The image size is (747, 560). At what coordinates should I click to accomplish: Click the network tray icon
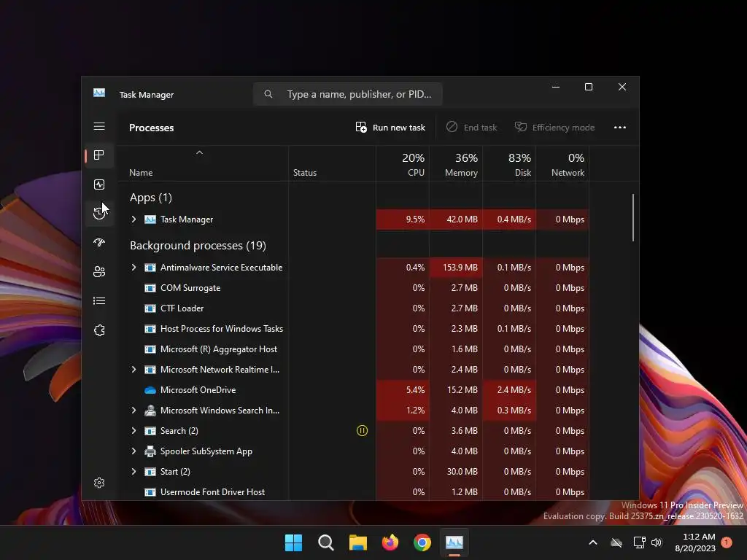639,542
